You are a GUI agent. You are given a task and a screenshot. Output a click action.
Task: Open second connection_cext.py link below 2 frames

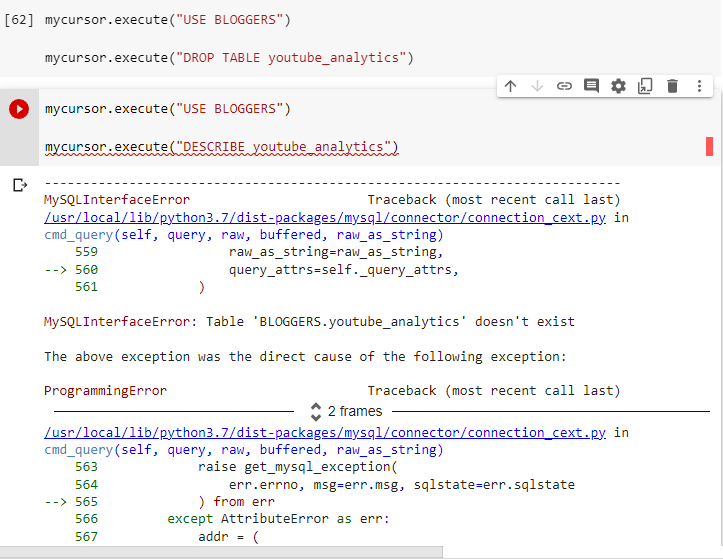[325, 433]
